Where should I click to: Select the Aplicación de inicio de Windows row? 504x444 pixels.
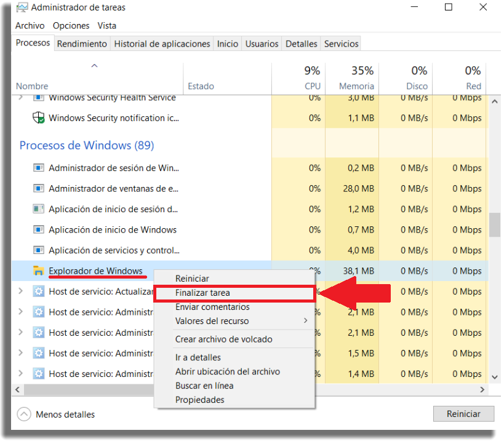(250, 229)
